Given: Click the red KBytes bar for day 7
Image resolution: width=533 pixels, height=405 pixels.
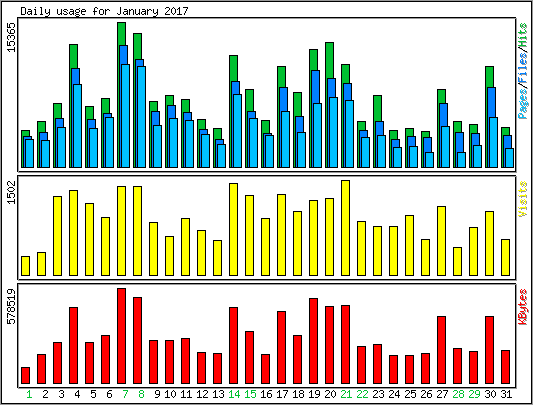Looking at the screenshot, I should (x=122, y=336).
